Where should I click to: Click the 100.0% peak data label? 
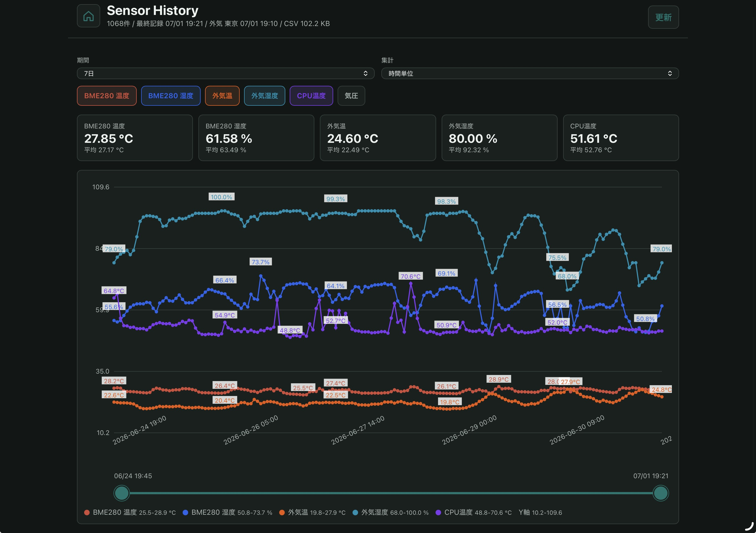point(221,197)
